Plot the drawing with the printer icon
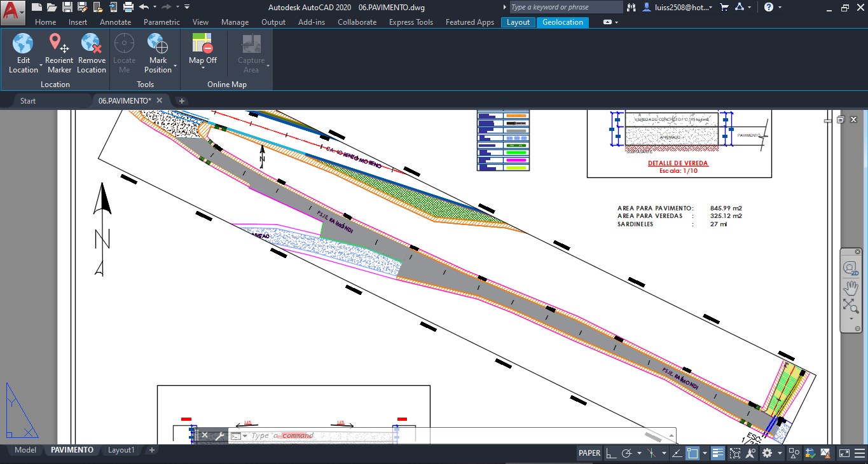The height and width of the screenshot is (464, 868). pyautogui.click(x=128, y=7)
